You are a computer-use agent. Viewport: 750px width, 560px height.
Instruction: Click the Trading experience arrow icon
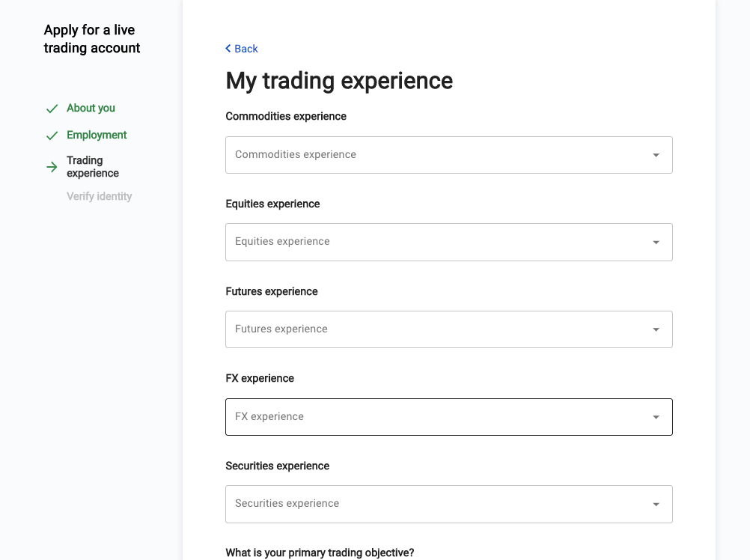coord(52,167)
